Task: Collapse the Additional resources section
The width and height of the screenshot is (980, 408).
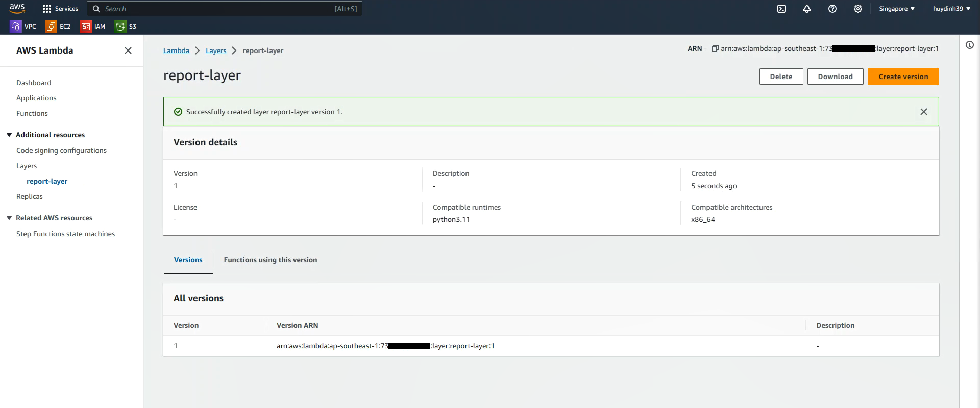Action: [x=9, y=135]
